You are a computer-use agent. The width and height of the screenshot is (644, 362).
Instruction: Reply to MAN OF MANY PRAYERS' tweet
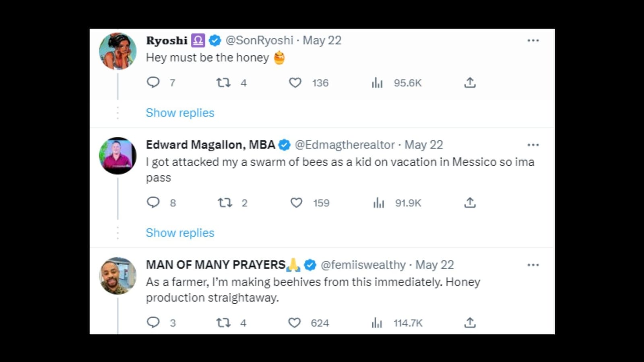point(153,322)
